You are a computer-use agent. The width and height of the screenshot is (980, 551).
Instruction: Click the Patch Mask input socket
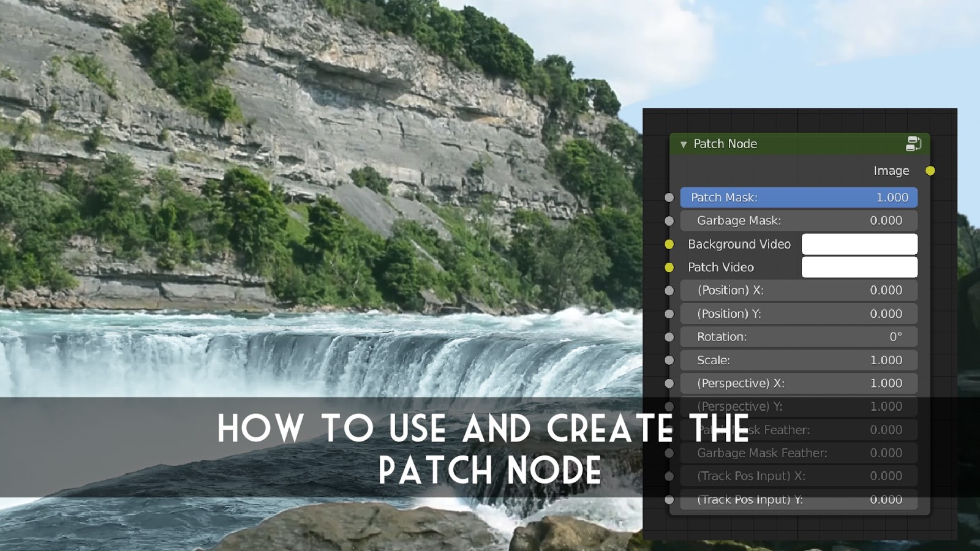coord(669,197)
